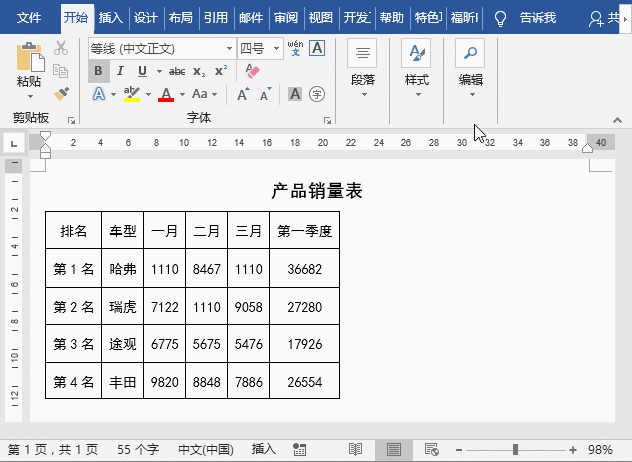
Task: Select the Format Painter brush
Action: (61, 93)
